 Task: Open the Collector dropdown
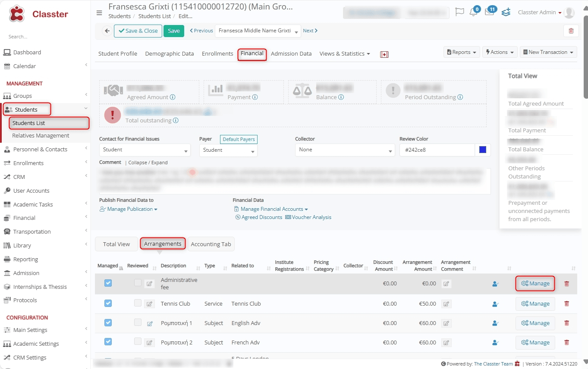point(345,150)
